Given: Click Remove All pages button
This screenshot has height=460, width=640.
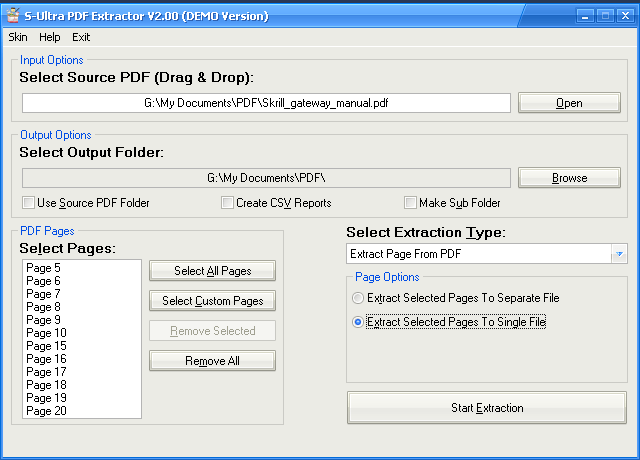Looking at the screenshot, I should [x=212, y=361].
